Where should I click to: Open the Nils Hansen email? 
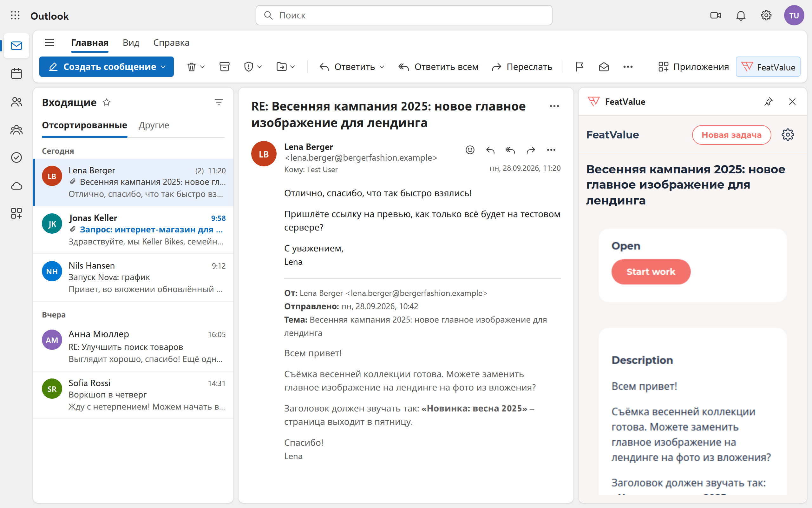click(x=134, y=277)
